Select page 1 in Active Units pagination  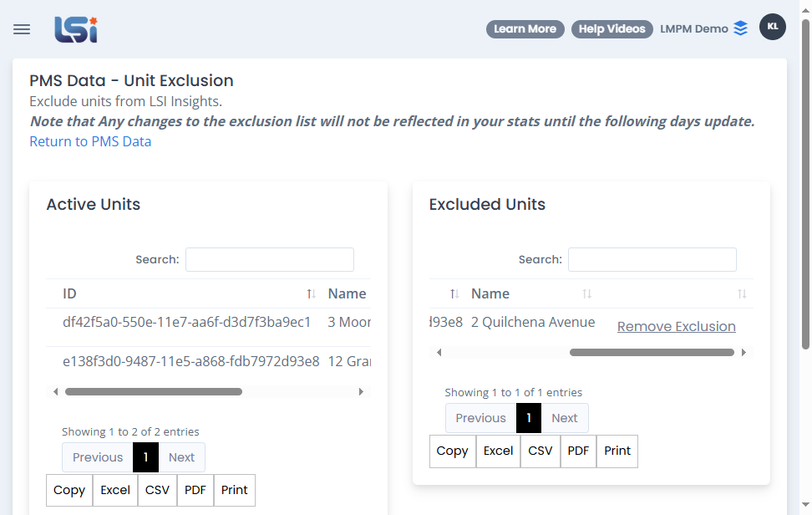[145, 457]
